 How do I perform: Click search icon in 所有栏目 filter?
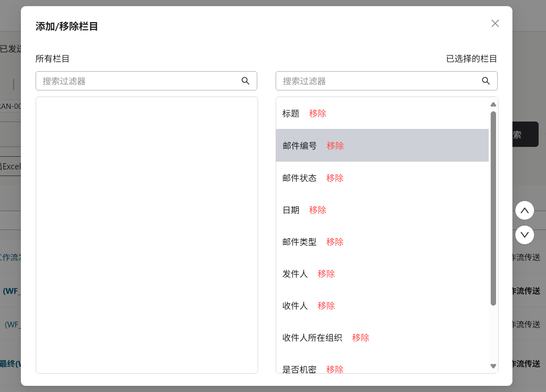[x=245, y=81]
